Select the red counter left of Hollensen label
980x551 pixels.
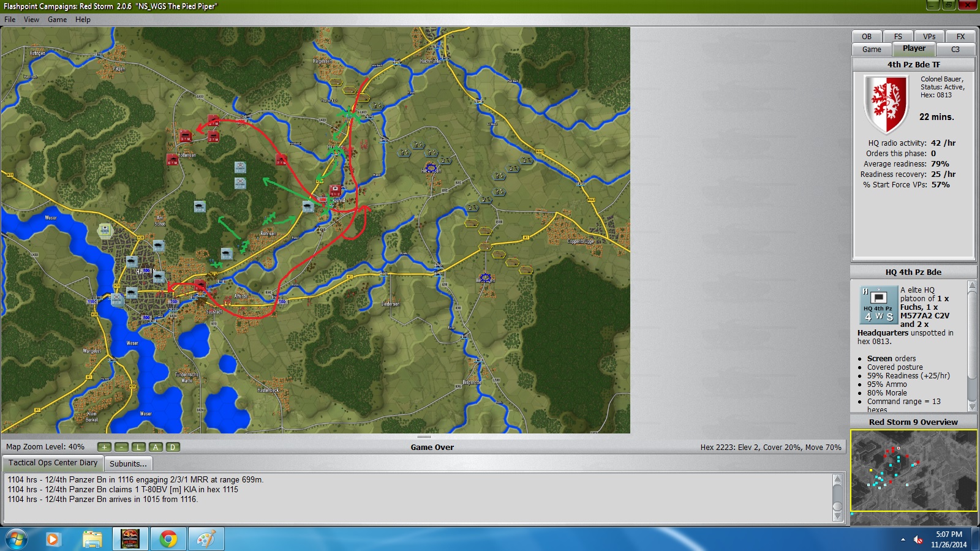172,159
